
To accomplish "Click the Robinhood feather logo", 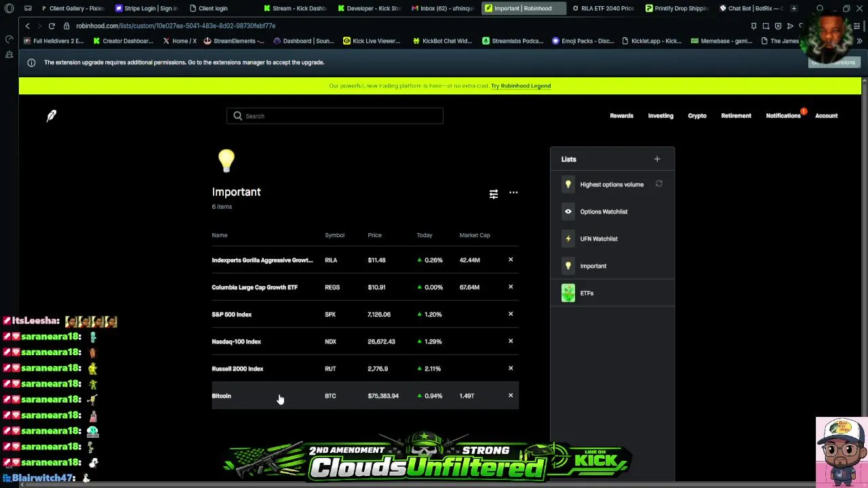I will click(x=52, y=116).
